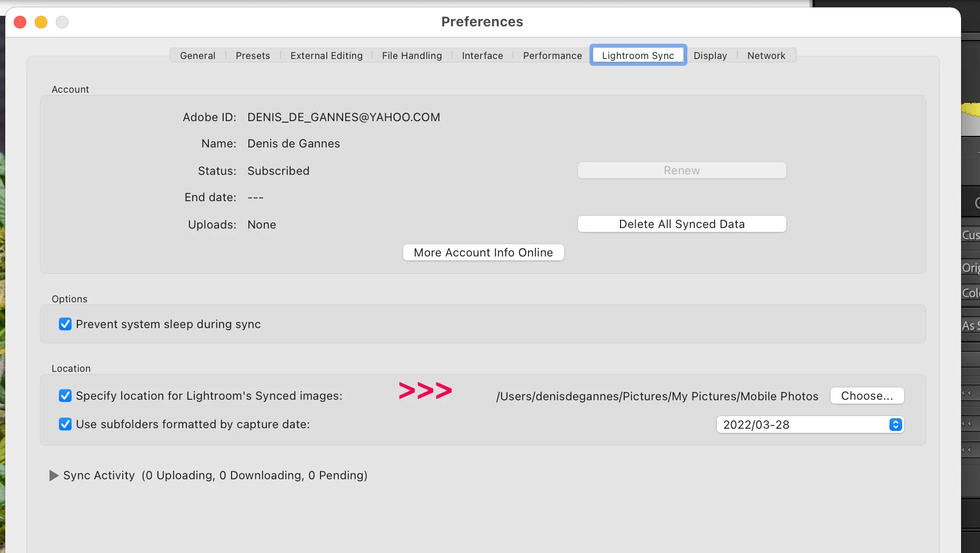Open the Performance tab
This screenshot has width=980, height=553.
tap(552, 55)
